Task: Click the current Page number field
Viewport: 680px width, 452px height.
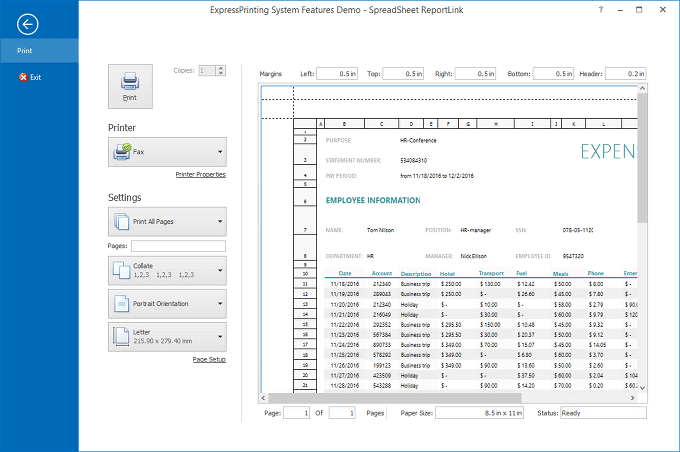Action: [x=296, y=412]
